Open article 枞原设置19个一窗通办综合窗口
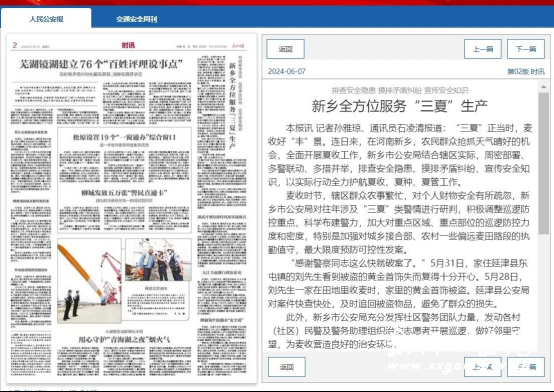Viewport: 554px width, 392px height. pos(124,137)
